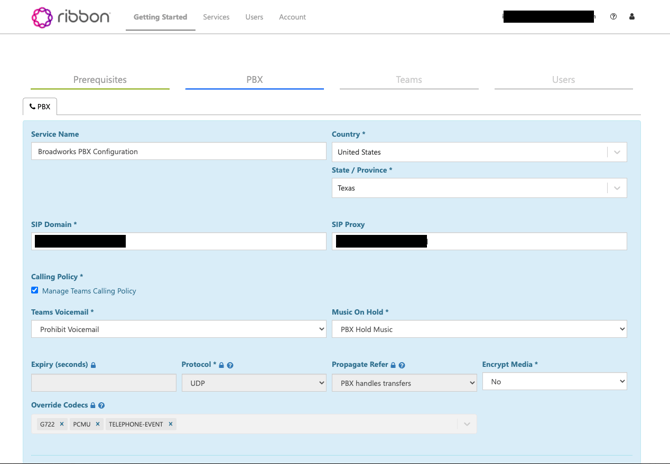670x464 pixels.
Task: Click the Ribbon logo
Action: (x=71, y=18)
